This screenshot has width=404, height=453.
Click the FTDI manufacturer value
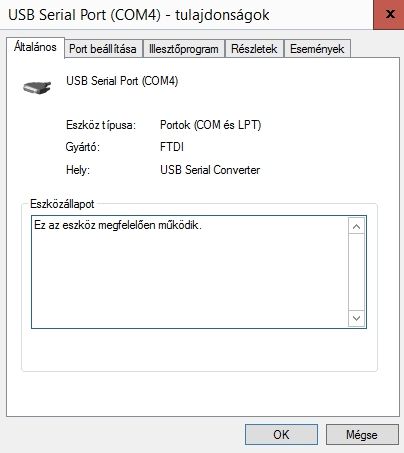pos(172,147)
